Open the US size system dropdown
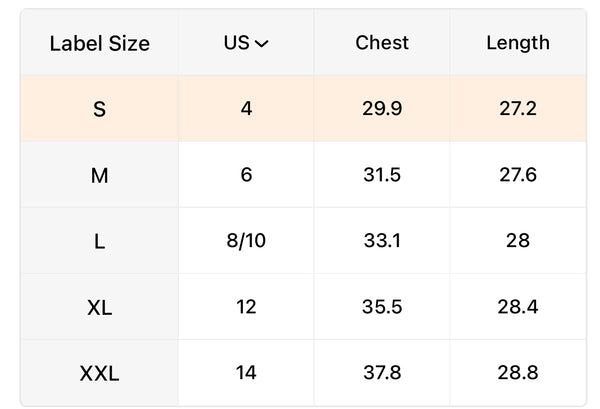Screen dimensions: 600x409 (x=246, y=43)
